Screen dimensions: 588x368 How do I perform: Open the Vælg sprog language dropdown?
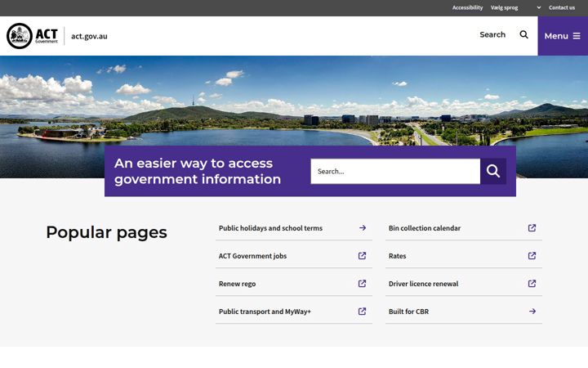(x=516, y=7)
